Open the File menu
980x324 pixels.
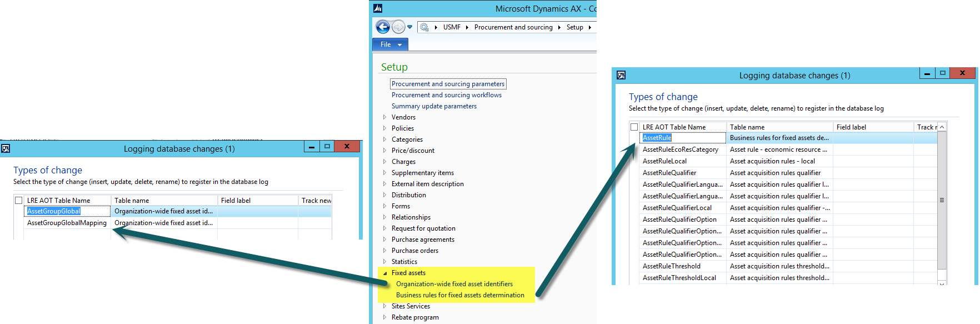[390, 44]
